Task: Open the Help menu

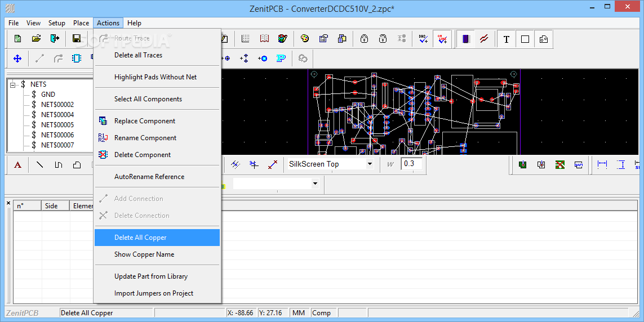Action: point(134,23)
